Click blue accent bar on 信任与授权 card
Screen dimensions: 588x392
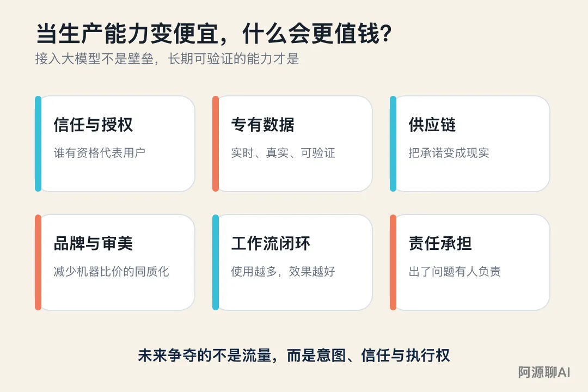(38, 144)
